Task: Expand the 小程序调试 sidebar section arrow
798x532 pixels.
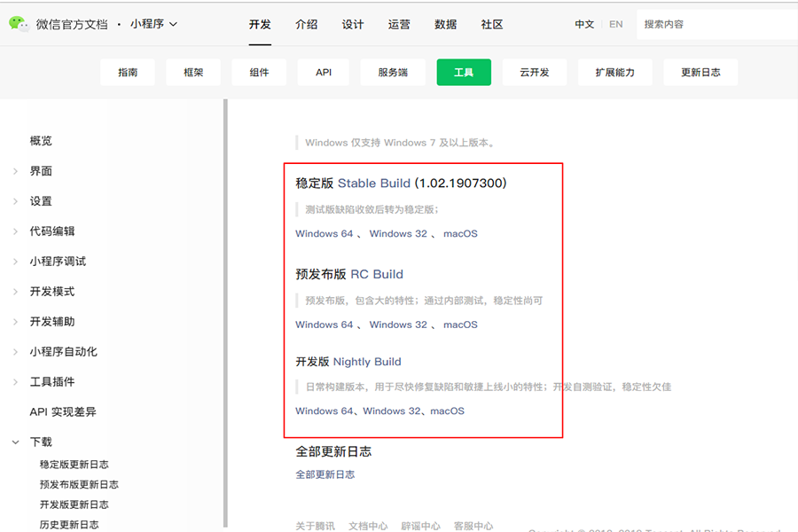Action: click(15, 262)
